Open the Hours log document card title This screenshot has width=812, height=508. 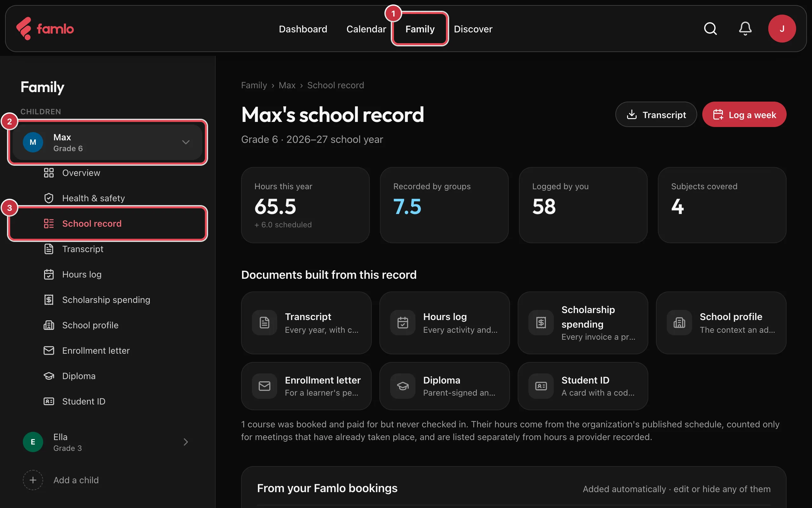[445, 317]
